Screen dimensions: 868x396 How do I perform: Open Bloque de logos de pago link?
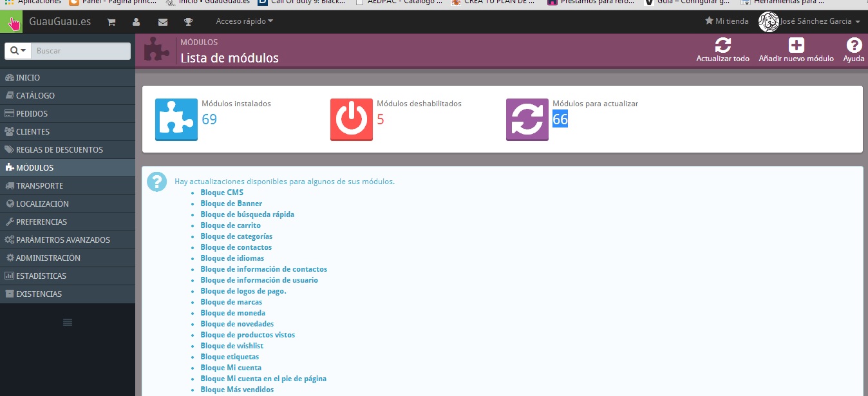coord(243,291)
